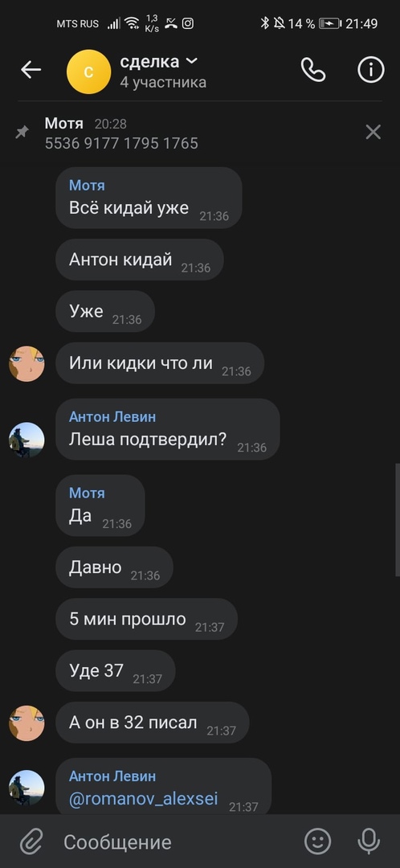Tap the pin icon beside pinned message
The height and width of the screenshot is (868, 400).
pyautogui.click(x=22, y=133)
